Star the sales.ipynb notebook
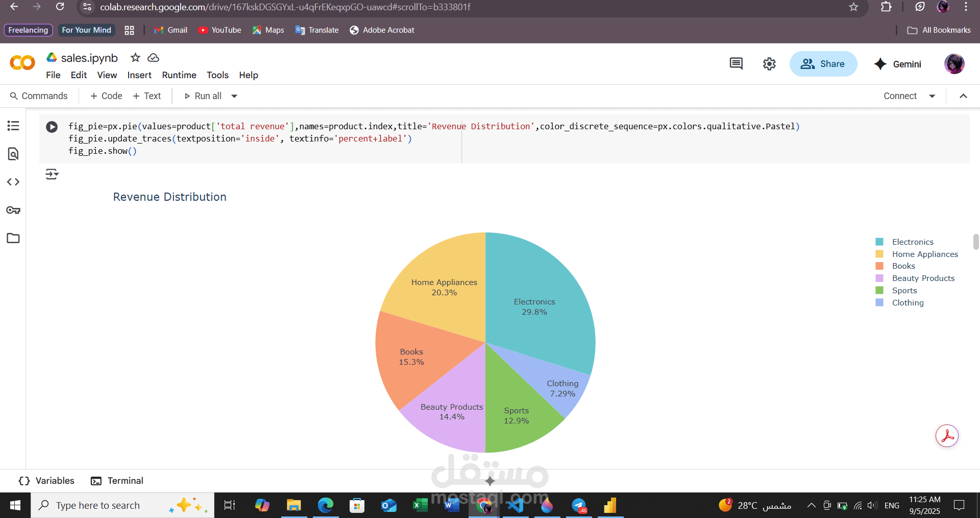Screen dimensions: 980x518 click(135, 58)
